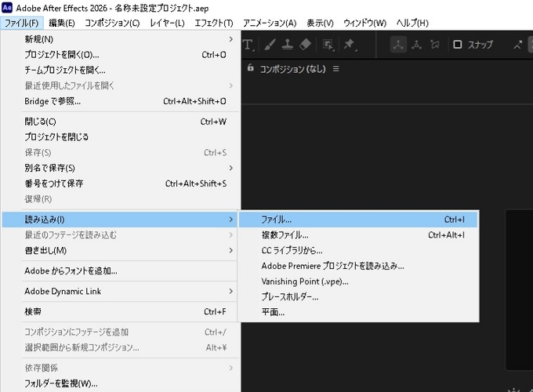Select the Type tool in the toolbar

click(x=248, y=45)
